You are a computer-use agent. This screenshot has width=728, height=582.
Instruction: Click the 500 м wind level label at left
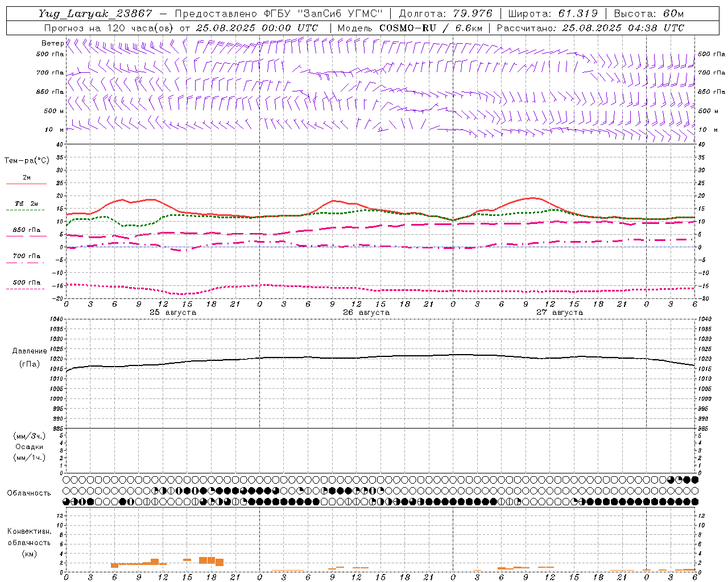[54, 111]
